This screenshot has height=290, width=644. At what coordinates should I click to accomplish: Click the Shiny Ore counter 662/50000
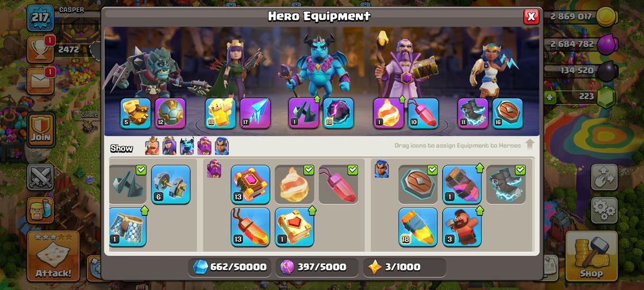coord(229,267)
